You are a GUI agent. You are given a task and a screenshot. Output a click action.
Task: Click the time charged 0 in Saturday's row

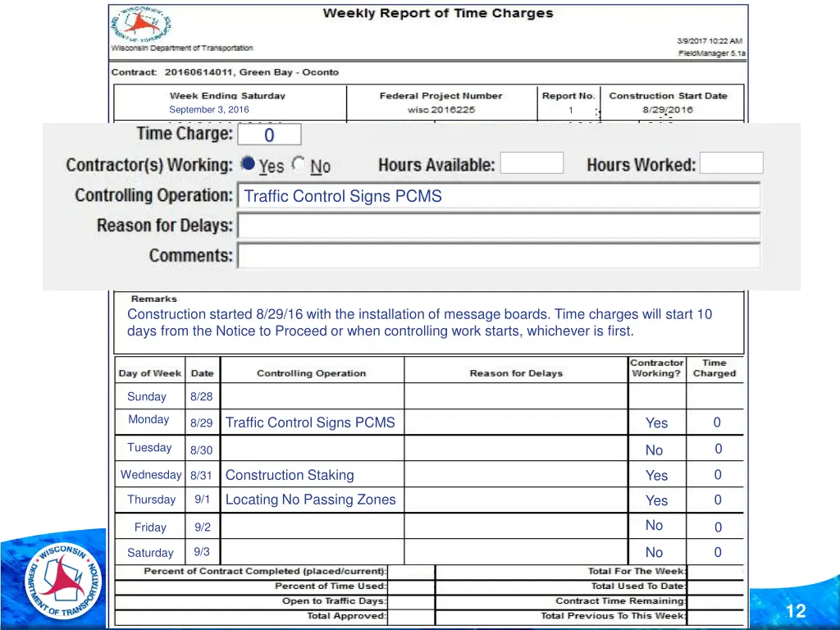718,552
